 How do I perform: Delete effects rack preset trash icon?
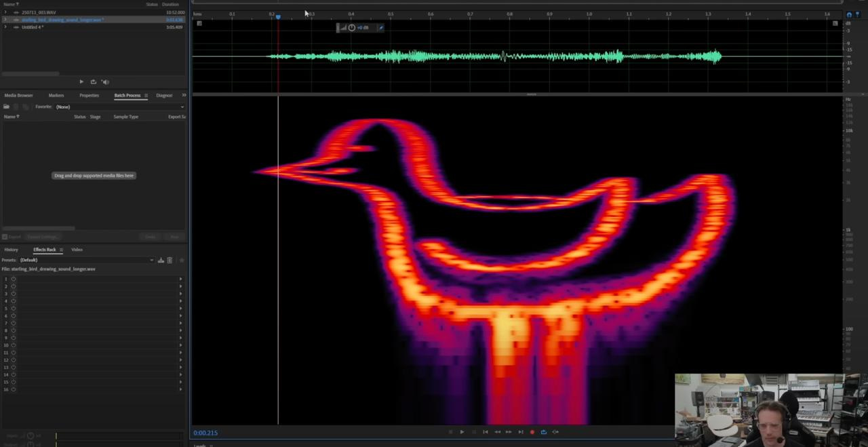coord(170,260)
